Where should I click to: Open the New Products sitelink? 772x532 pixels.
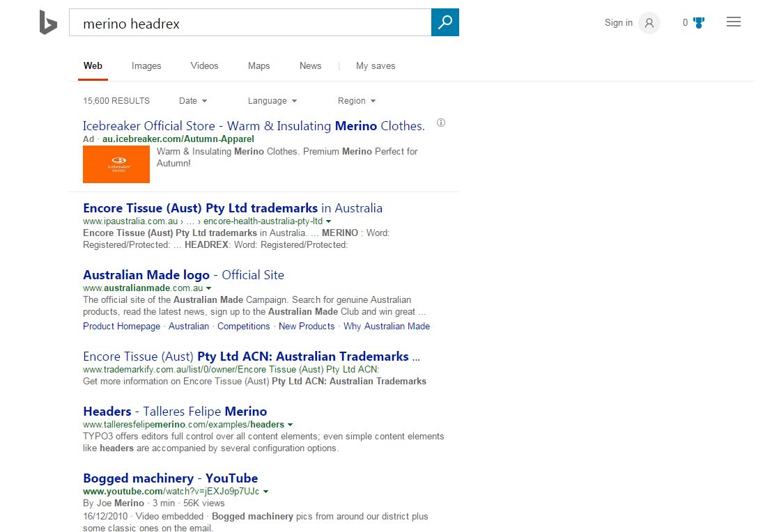[307, 327]
